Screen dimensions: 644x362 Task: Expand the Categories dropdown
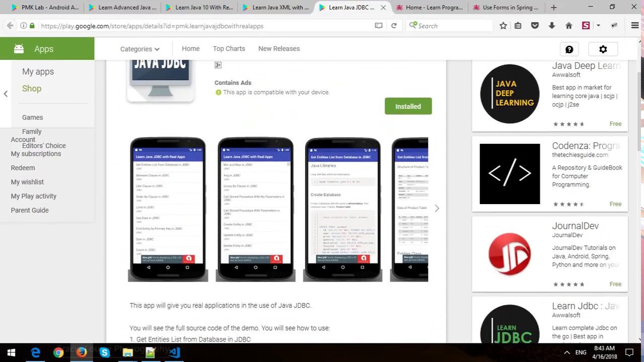pos(140,49)
